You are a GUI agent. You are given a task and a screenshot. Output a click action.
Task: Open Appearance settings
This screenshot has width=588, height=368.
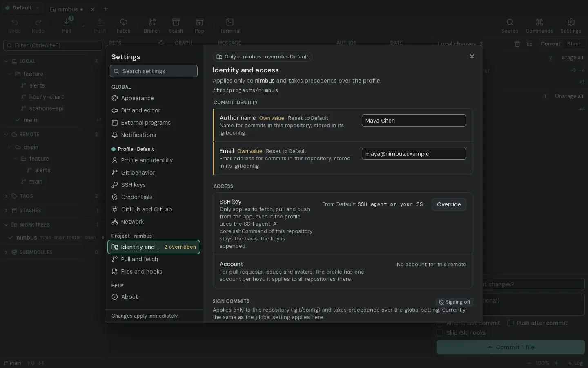(x=154, y=98)
